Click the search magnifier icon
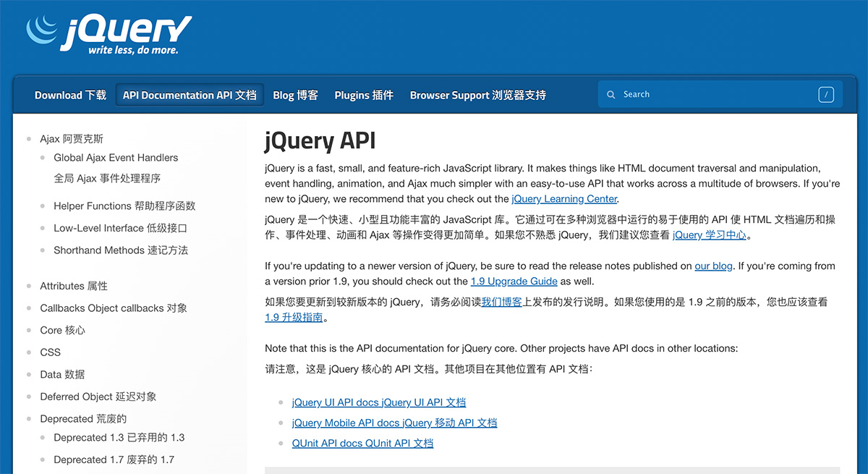 tap(611, 95)
